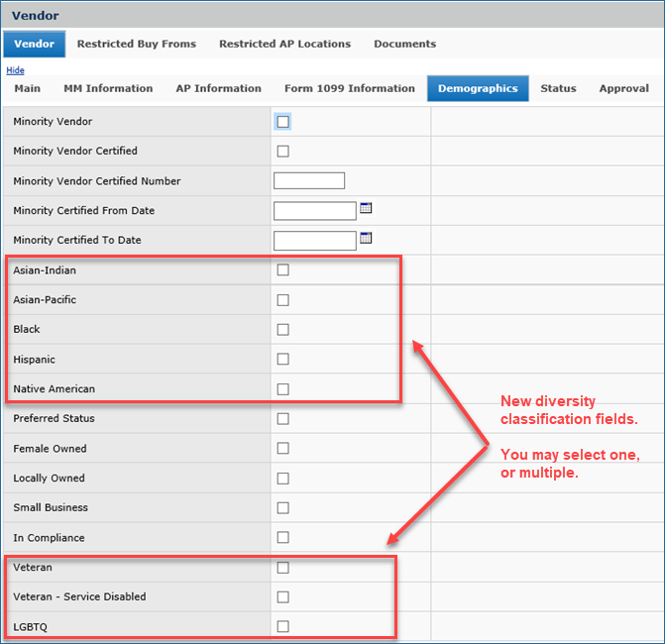Image resolution: width=665 pixels, height=644 pixels.
Task: Check the Female Owned option
Action: [283, 448]
